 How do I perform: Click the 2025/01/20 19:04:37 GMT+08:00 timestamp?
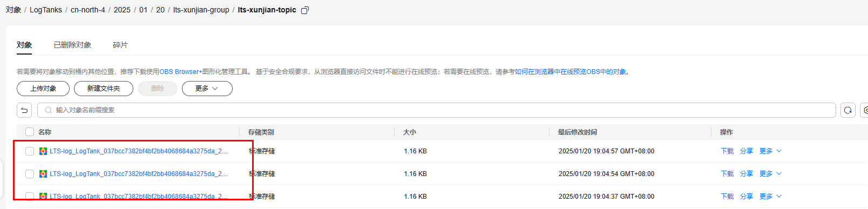tap(606, 197)
